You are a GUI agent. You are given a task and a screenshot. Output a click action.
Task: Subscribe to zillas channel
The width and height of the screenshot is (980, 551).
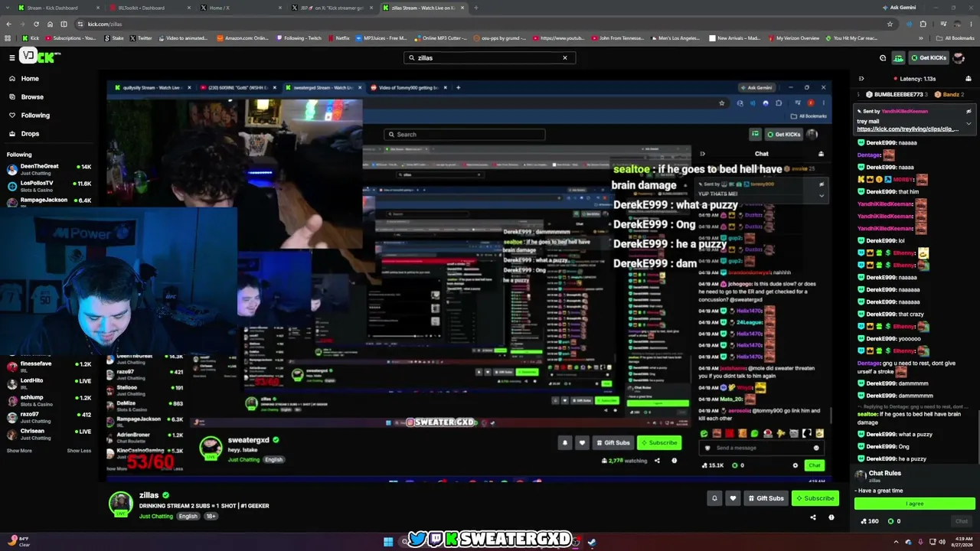(x=815, y=498)
